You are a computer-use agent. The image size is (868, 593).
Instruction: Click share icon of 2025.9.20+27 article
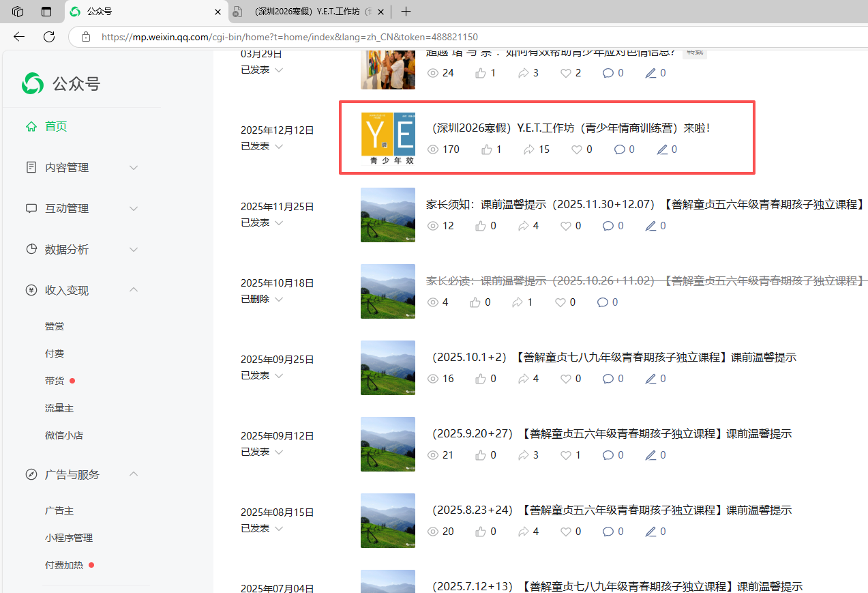(x=524, y=455)
